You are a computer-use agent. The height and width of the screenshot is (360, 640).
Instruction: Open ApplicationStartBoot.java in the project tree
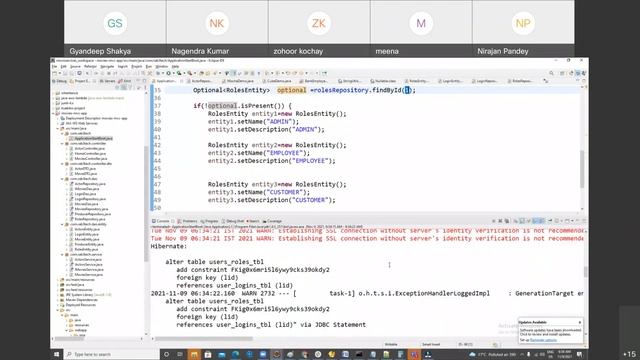93,138
